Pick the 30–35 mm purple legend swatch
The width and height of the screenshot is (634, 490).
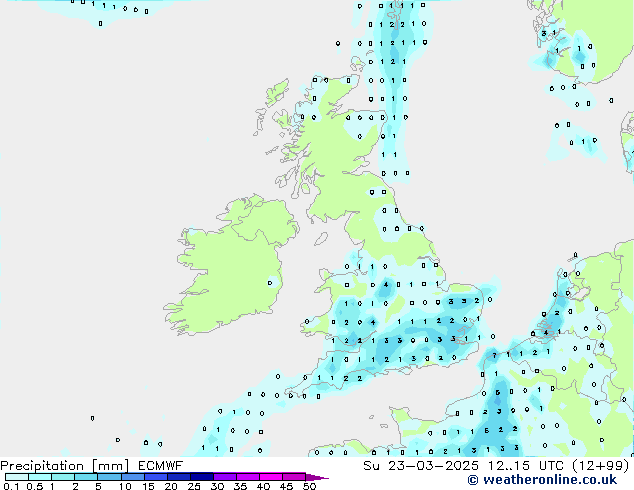click(225, 477)
